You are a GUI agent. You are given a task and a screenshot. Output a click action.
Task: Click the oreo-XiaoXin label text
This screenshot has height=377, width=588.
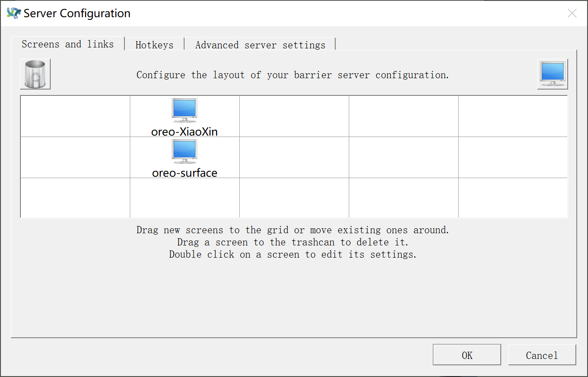click(185, 132)
